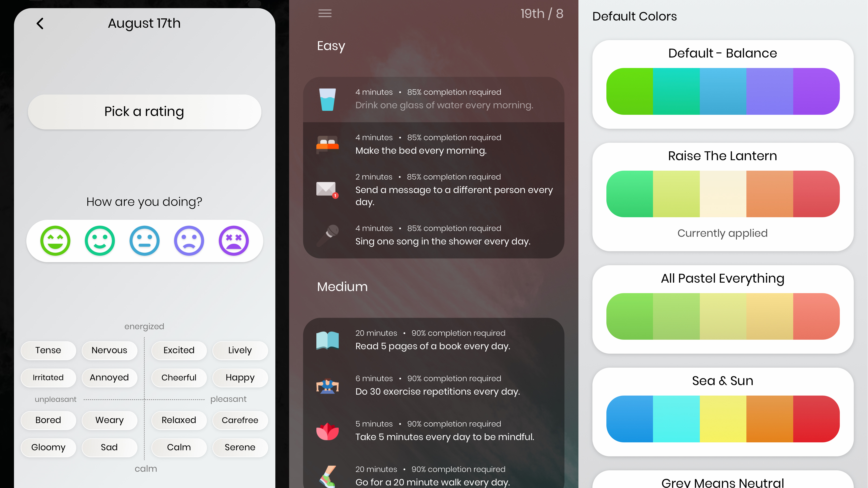This screenshot has height=488, width=868.
Task: Select the Sea and Sun color theme
Action: 723,411
